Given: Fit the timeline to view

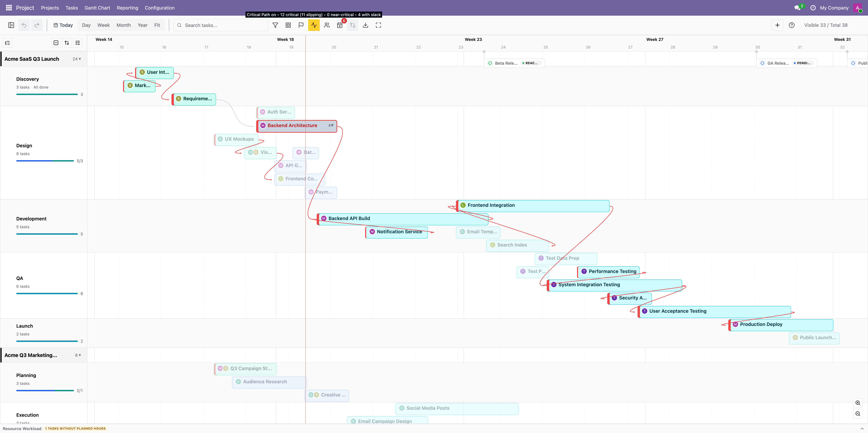Looking at the screenshot, I should coord(157,25).
